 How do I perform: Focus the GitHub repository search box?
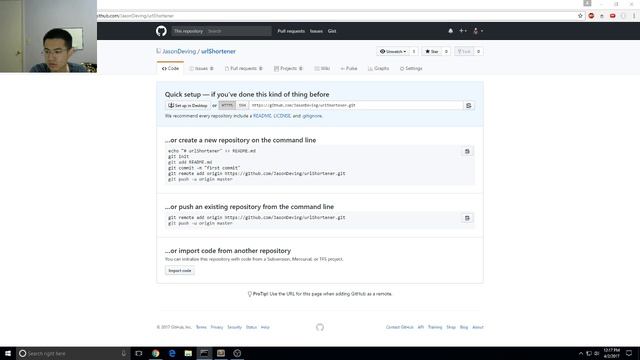tap(239, 31)
